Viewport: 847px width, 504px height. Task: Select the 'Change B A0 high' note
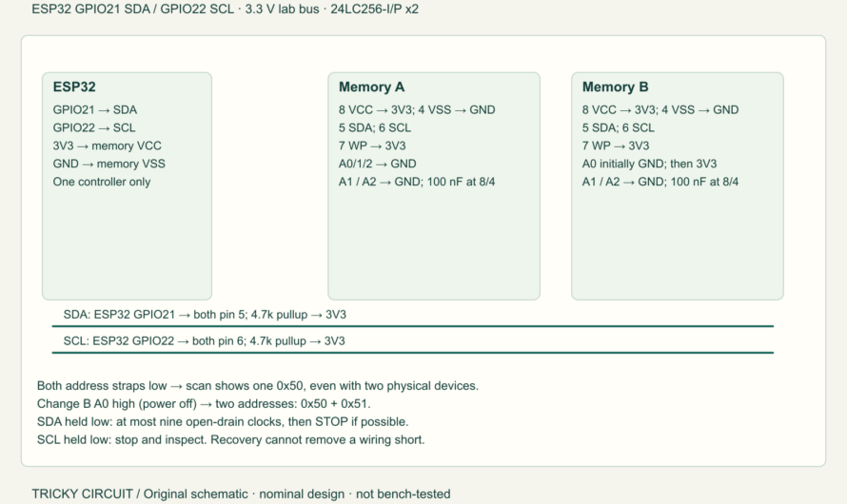(204, 403)
